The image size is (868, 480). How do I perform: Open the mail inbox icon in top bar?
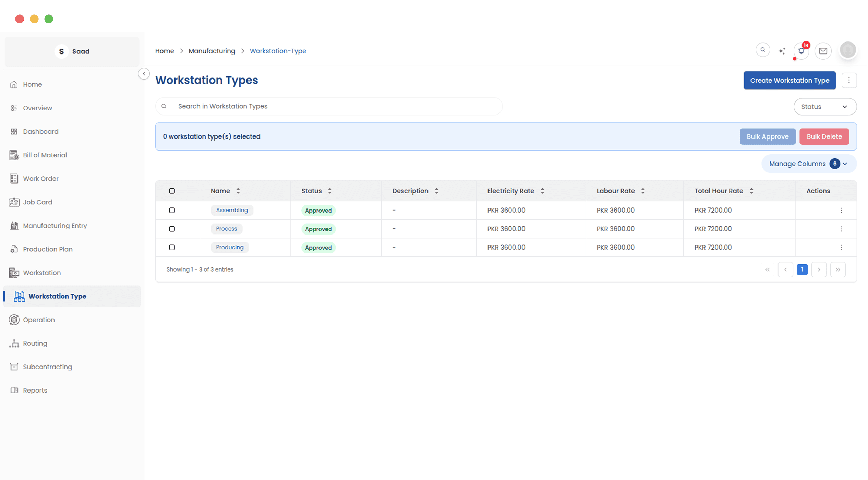[x=823, y=50]
